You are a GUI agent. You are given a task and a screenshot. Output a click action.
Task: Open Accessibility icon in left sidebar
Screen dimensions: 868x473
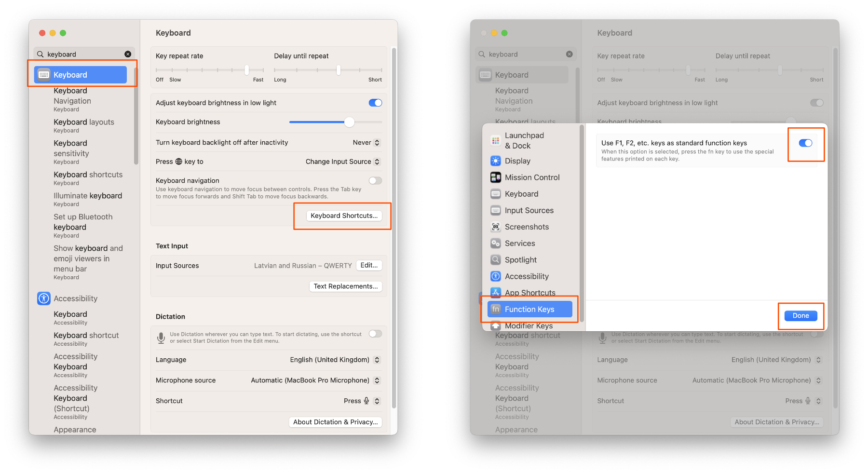click(44, 298)
